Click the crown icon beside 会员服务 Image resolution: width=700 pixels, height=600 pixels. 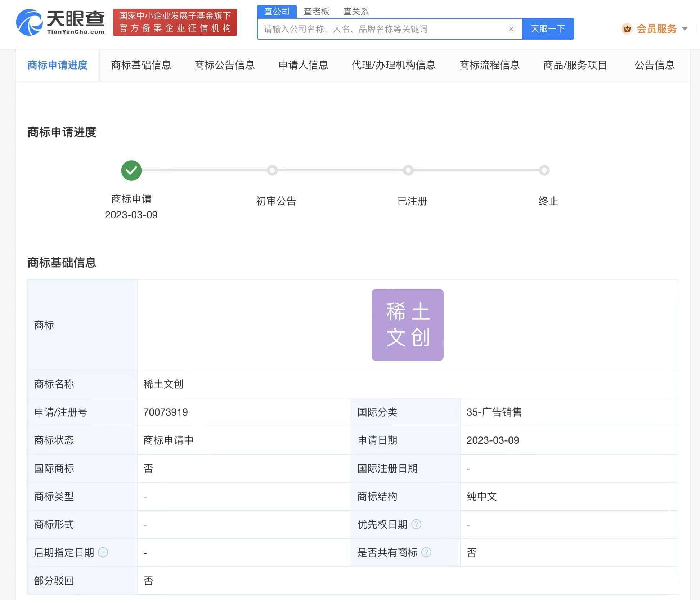click(627, 29)
